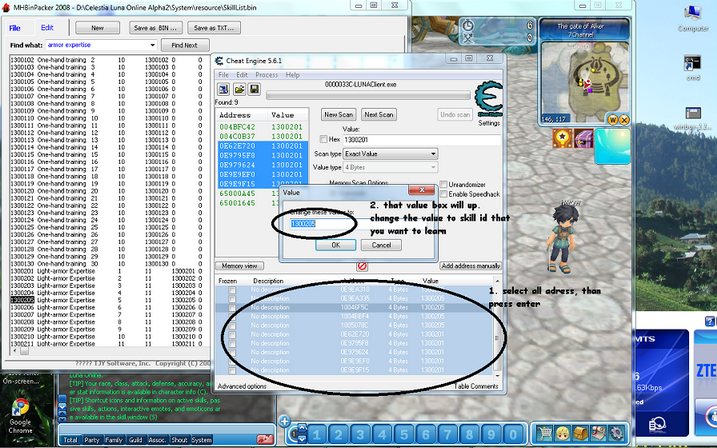Click Add address manually
The image size is (717, 448).
(471, 266)
